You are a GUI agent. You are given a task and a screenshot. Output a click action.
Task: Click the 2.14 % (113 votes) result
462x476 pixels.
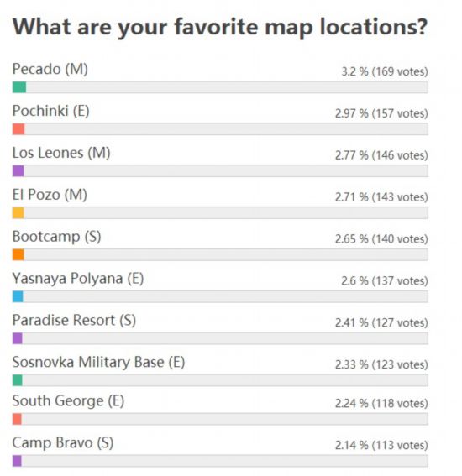pyautogui.click(x=381, y=446)
